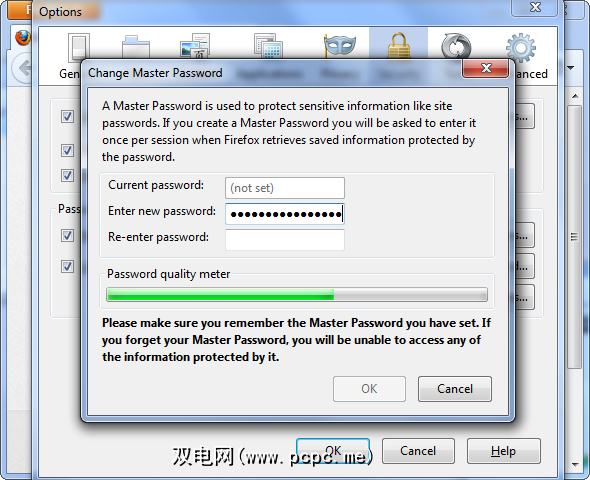590x480 pixels.
Task: Focus the Re-enter password field
Action: coord(285,240)
